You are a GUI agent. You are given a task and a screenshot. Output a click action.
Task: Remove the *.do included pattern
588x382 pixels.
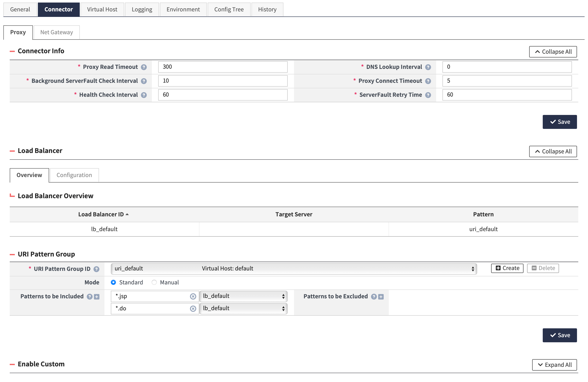[x=193, y=308]
